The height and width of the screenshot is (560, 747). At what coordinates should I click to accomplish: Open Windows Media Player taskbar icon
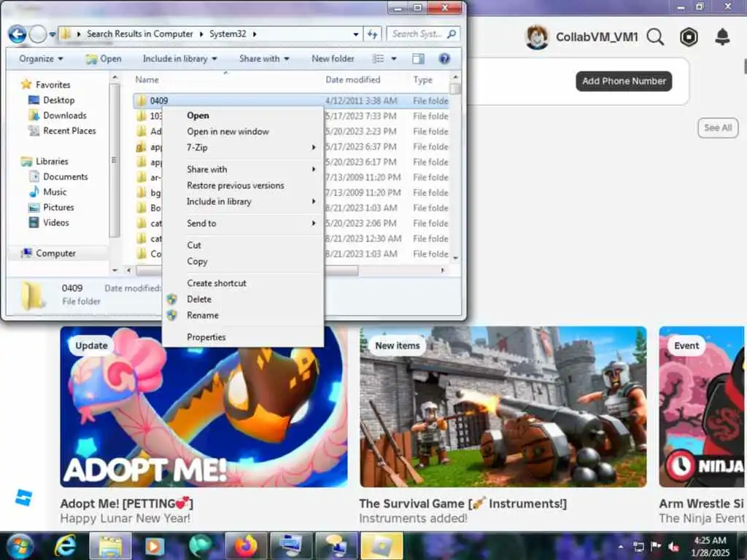[155, 546]
